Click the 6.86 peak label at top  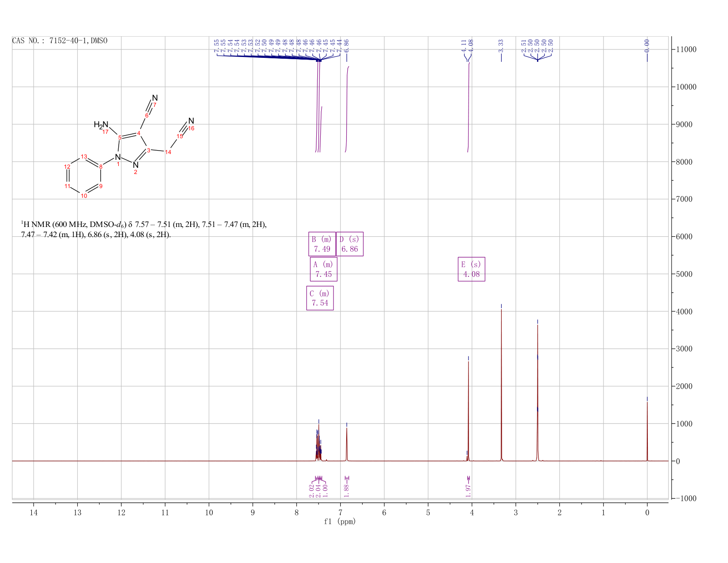click(x=346, y=46)
